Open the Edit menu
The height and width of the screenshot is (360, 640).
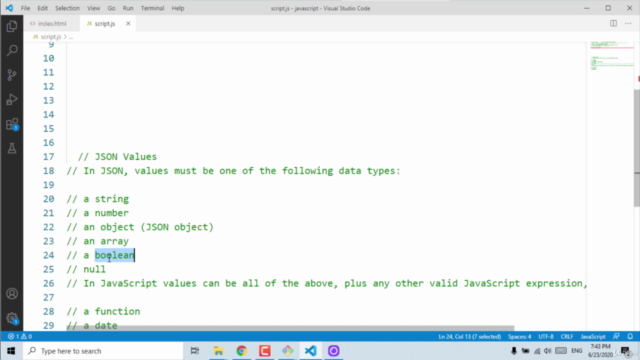coord(42,8)
